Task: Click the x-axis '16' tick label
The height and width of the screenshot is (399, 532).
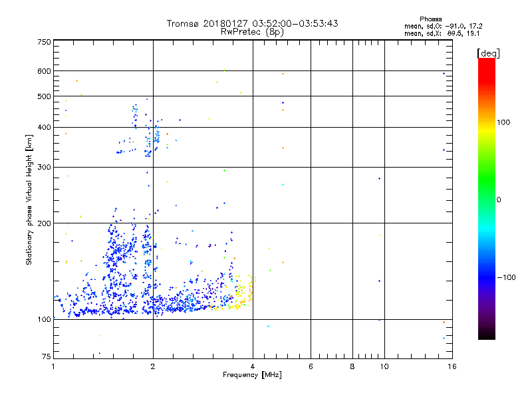Action: (452, 366)
